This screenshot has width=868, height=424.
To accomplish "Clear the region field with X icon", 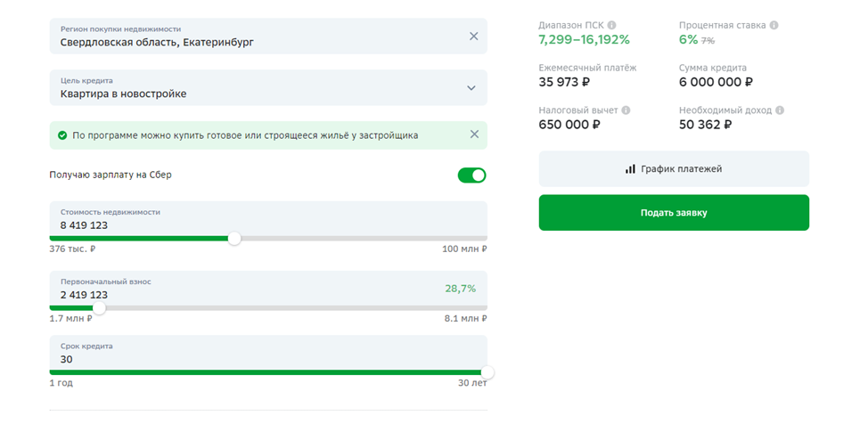I will coord(473,37).
